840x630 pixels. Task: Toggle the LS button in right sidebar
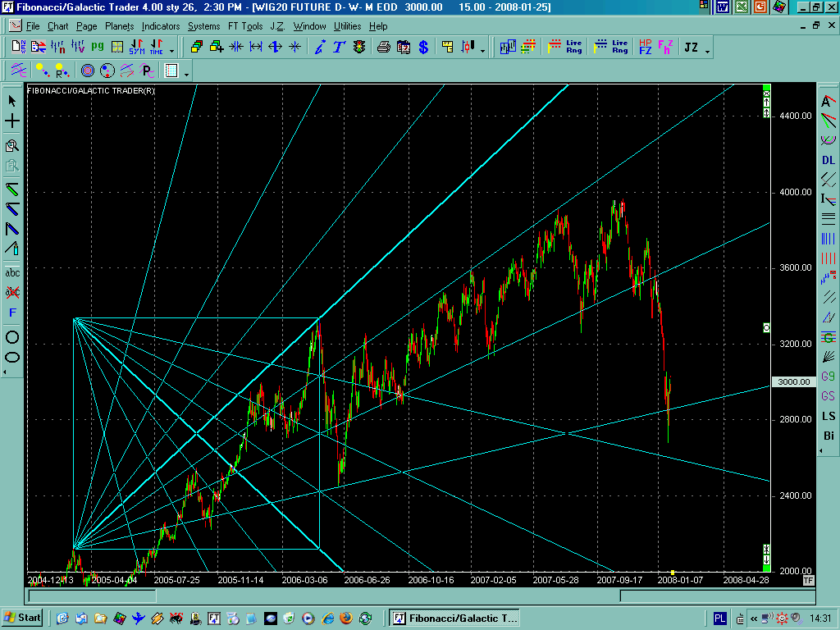click(x=829, y=416)
